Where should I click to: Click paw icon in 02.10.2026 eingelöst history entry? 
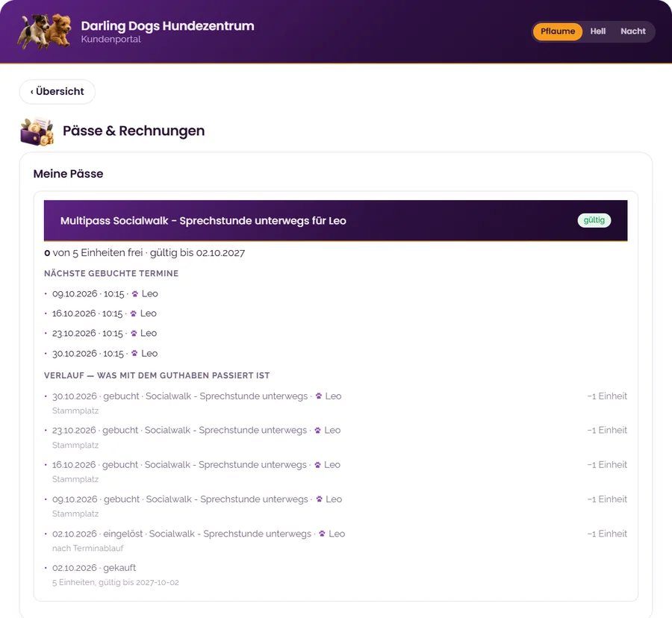322,534
